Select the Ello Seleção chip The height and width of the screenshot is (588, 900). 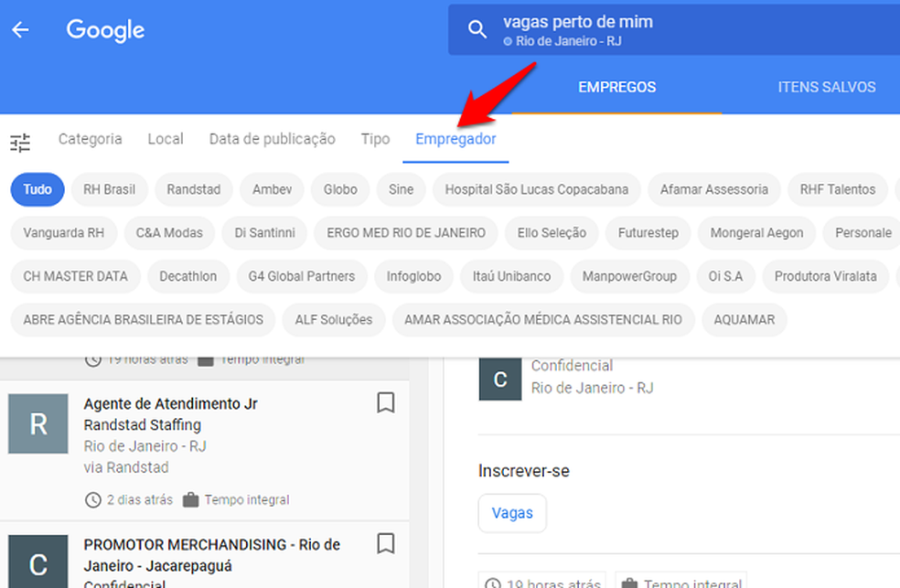click(552, 233)
